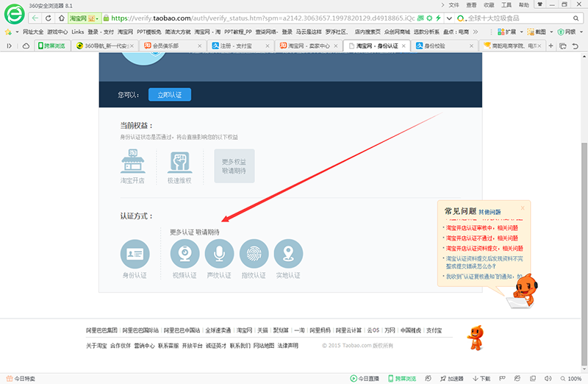Click the 指纹认证 fingerprint icon

click(x=254, y=254)
